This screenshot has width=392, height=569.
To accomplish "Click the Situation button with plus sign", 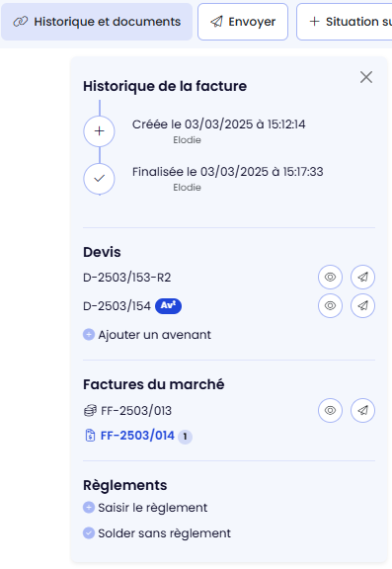I will point(345,22).
